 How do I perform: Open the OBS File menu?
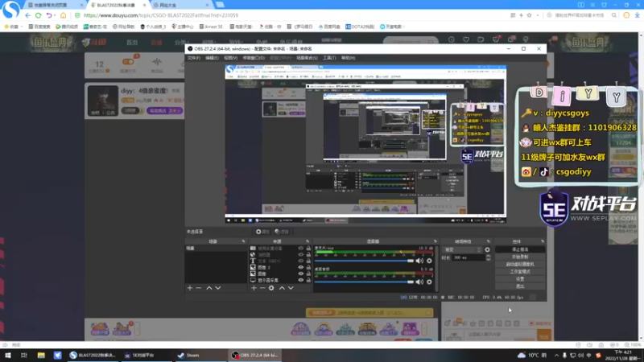[193, 58]
